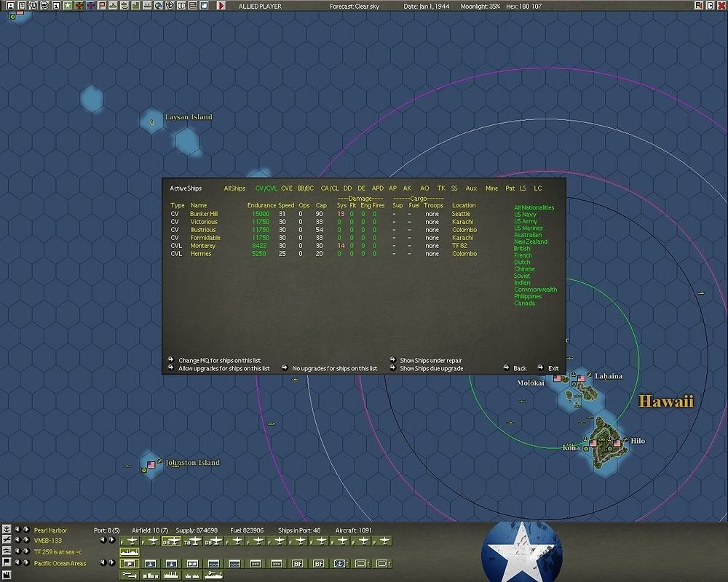The height and width of the screenshot is (582, 728).
Task: Click the red End Turn arrow in top toolbar
Action: click(x=221, y=6)
